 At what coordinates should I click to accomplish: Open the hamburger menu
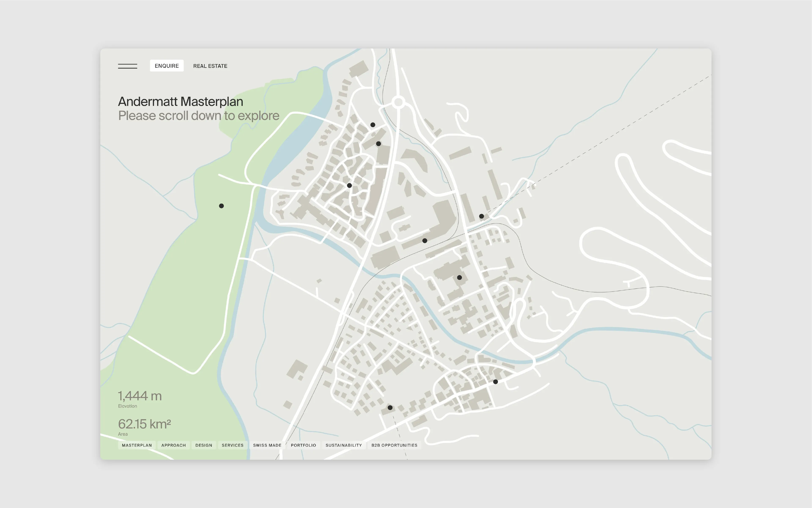pyautogui.click(x=127, y=66)
